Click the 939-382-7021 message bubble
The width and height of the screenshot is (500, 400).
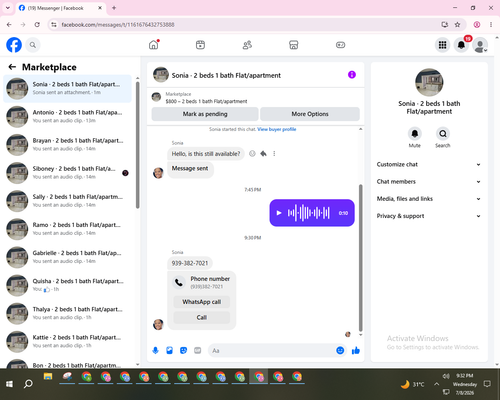point(190,263)
